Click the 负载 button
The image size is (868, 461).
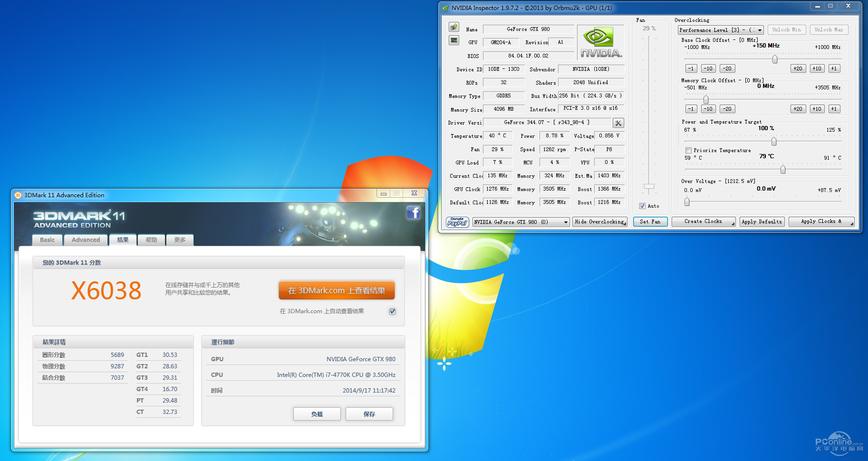tap(317, 414)
